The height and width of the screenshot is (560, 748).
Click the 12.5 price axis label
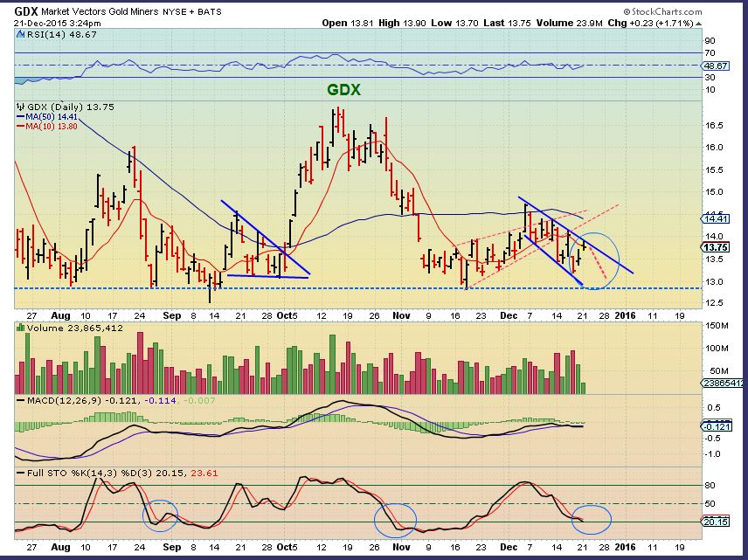[x=714, y=303]
